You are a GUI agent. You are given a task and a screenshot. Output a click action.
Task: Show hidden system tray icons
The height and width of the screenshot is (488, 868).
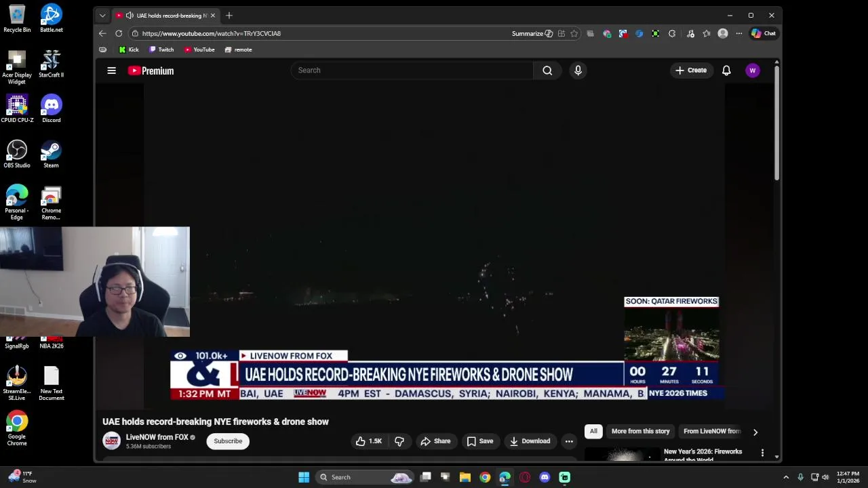[786, 477]
